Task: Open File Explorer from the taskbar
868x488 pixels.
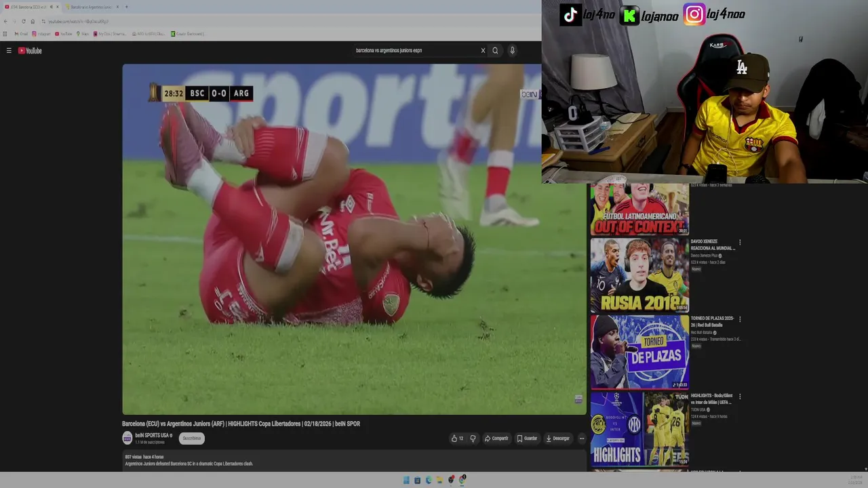Action: (439, 480)
